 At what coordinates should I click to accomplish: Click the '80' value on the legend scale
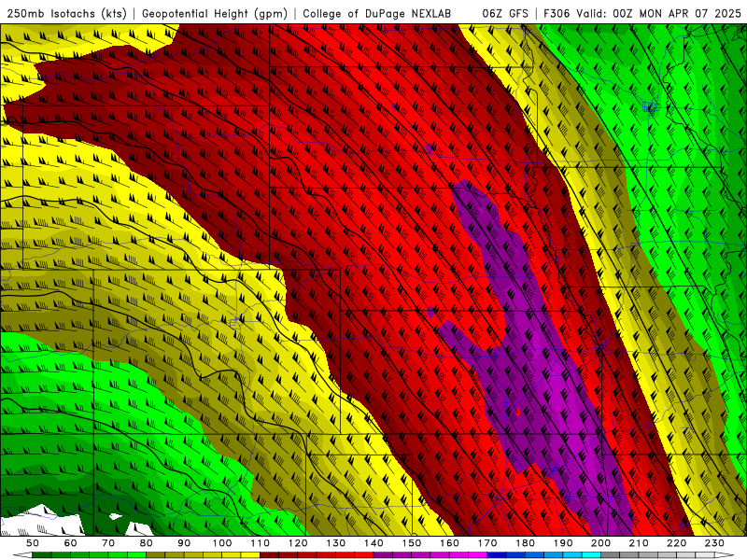point(147,543)
